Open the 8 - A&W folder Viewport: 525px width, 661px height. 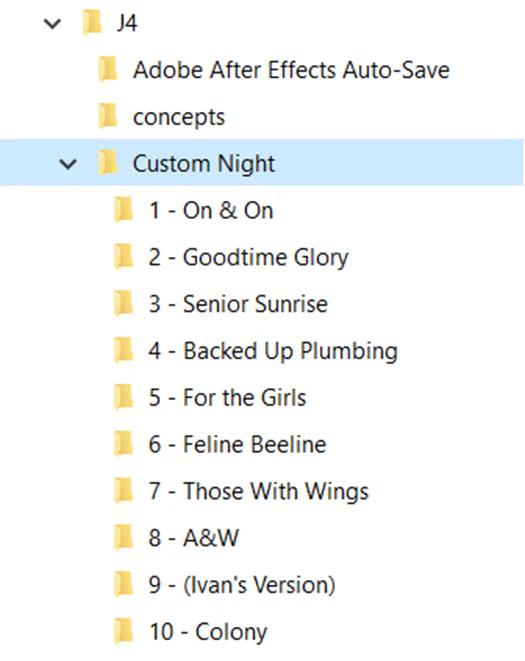coord(194,538)
